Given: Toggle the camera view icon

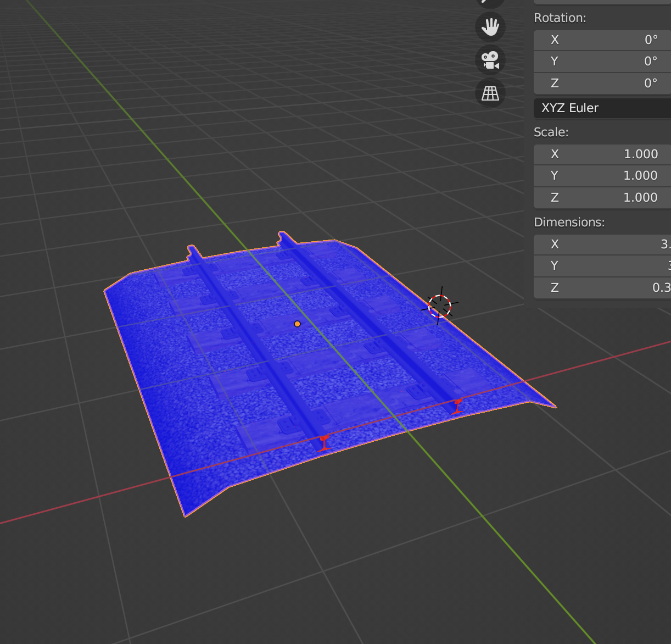Looking at the screenshot, I should click(490, 60).
